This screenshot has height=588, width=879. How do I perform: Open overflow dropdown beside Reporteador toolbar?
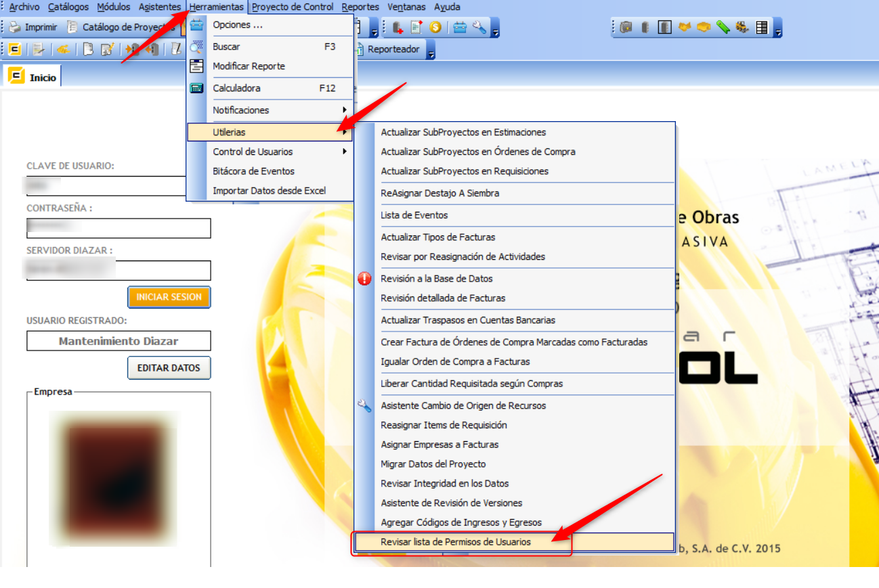point(431,51)
